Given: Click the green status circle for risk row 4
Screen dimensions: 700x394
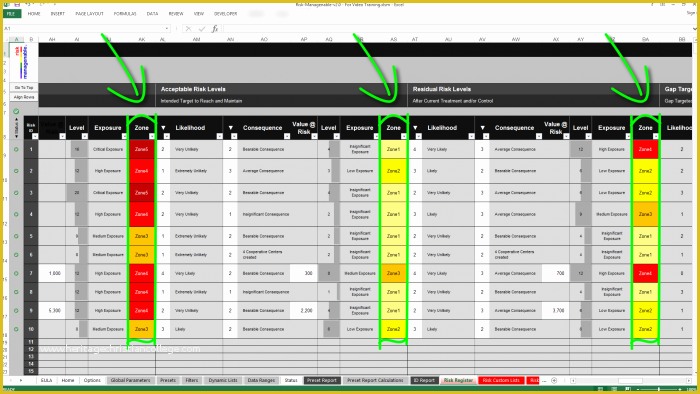Looking at the screenshot, I should [16, 214].
